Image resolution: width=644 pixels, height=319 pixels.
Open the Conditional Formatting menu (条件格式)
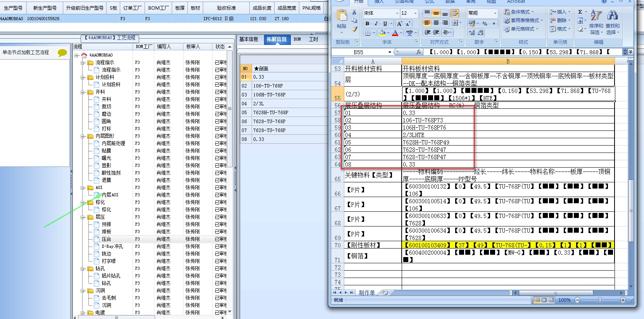pyautogui.click(x=519, y=12)
